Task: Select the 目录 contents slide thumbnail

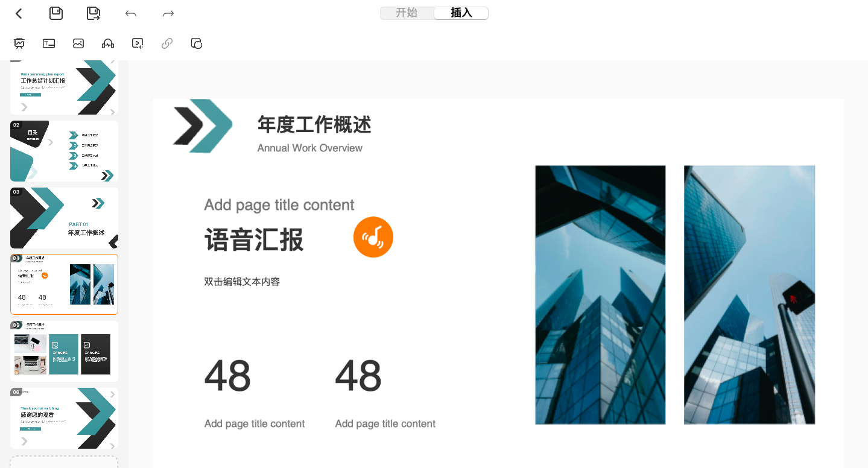Action: pos(64,151)
